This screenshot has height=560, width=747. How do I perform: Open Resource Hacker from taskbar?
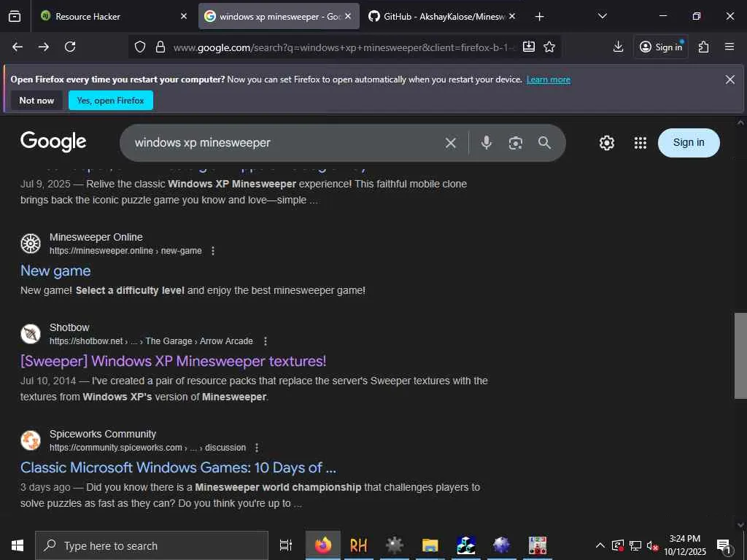(x=359, y=545)
